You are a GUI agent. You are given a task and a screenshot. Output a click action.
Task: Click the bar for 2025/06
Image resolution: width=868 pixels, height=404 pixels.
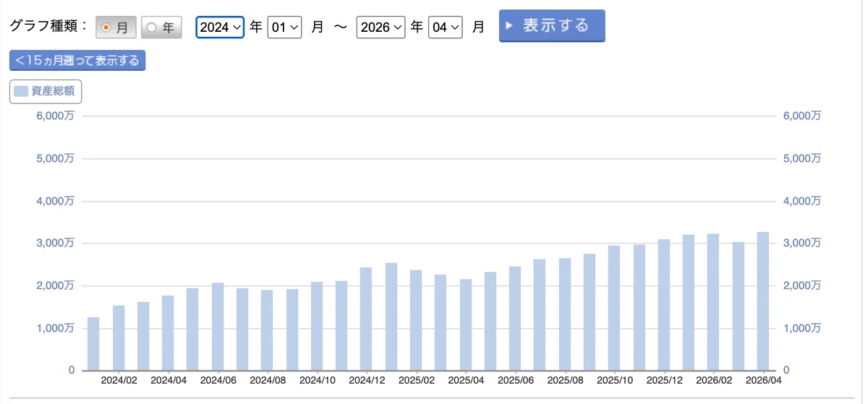coord(515,319)
